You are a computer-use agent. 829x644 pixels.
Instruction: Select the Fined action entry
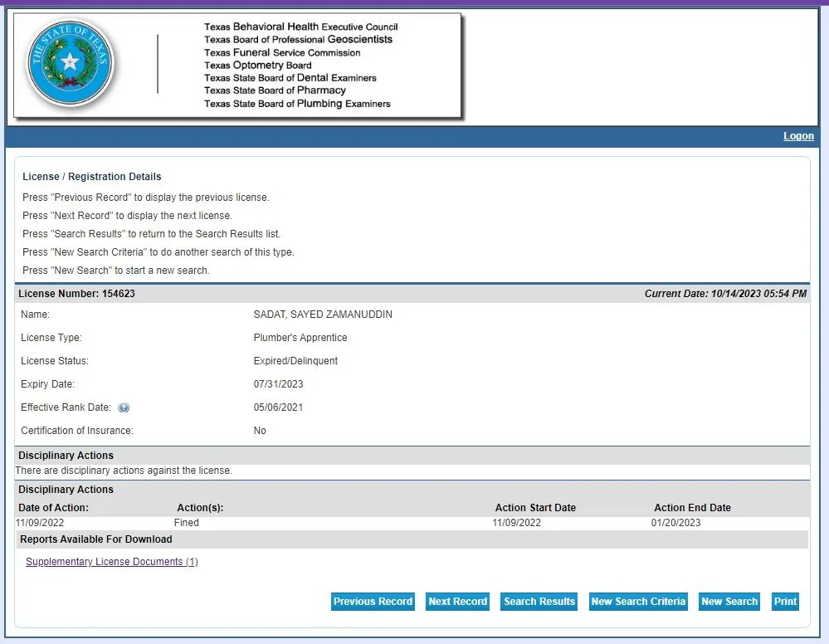coord(186,523)
